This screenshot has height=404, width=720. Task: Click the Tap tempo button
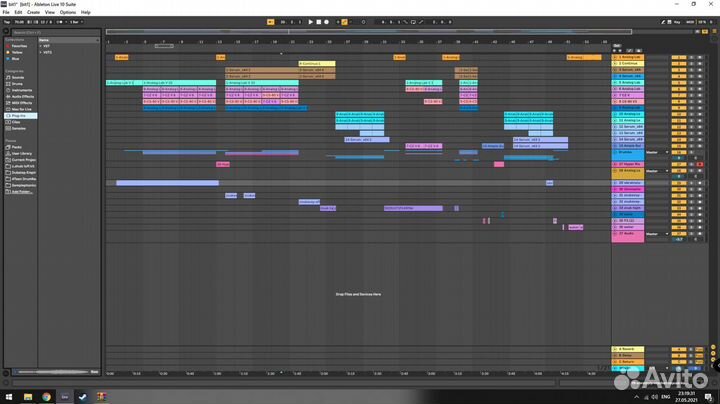click(x=7, y=21)
